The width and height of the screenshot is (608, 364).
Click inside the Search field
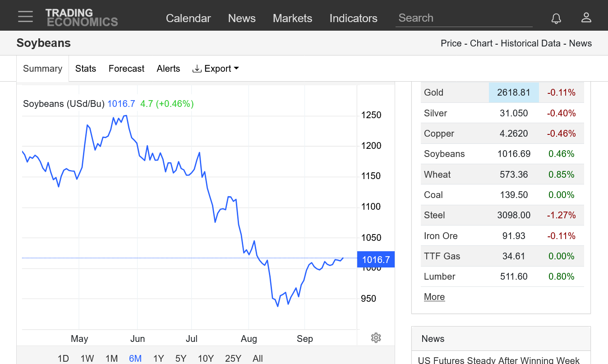(x=464, y=18)
